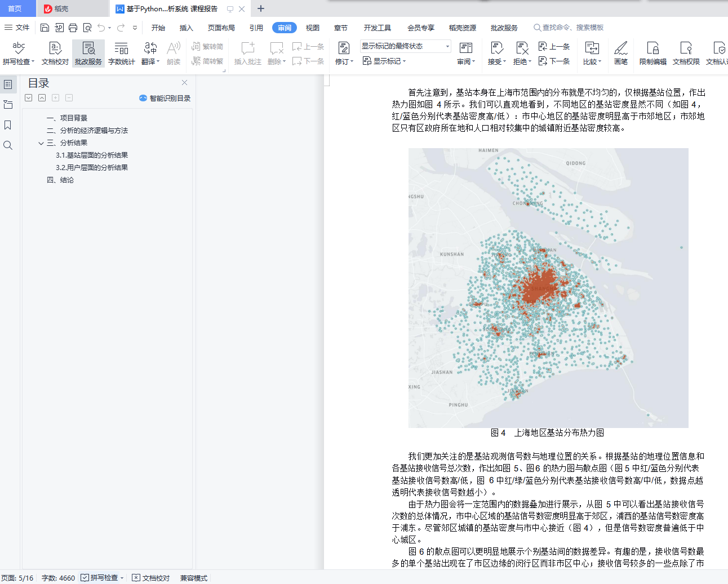The height and width of the screenshot is (584, 728).
Task: Open a new tab with plus button
Action: 261,8
